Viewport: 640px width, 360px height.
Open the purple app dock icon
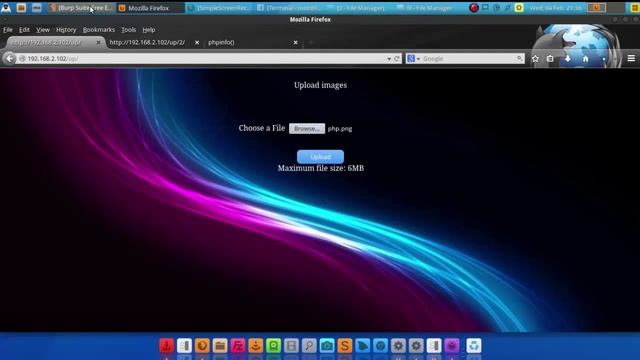coord(452,346)
